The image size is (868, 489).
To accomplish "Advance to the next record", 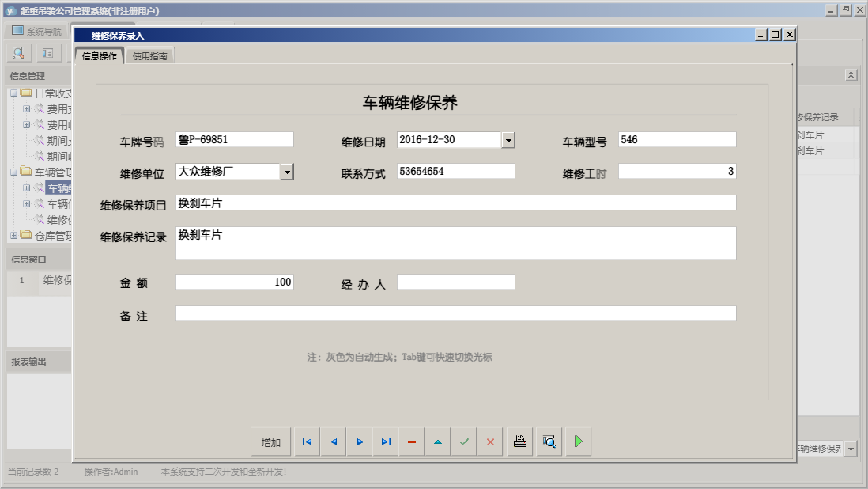I will click(359, 442).
